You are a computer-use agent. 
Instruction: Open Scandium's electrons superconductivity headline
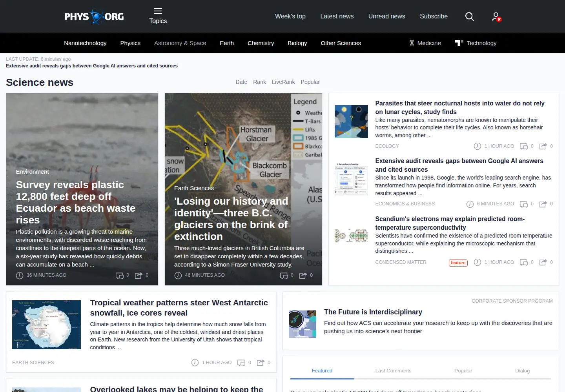click(450, 223)
